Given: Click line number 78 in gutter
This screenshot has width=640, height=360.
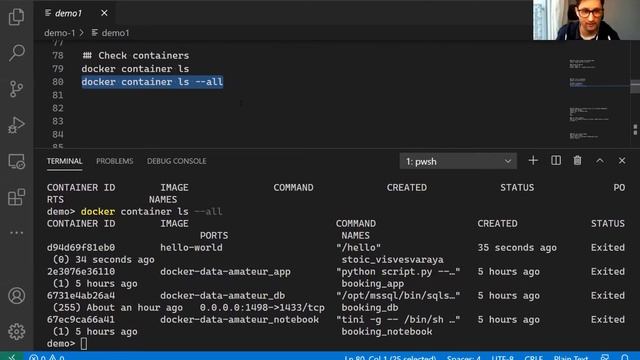Looking at the screenshot, I should (x=58, y=56).
